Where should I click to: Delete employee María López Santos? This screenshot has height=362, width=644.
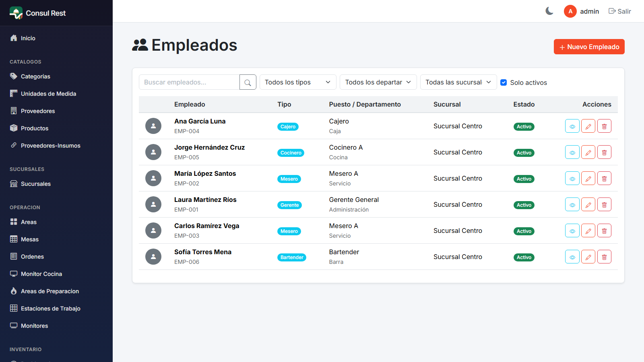click(604, 178)
